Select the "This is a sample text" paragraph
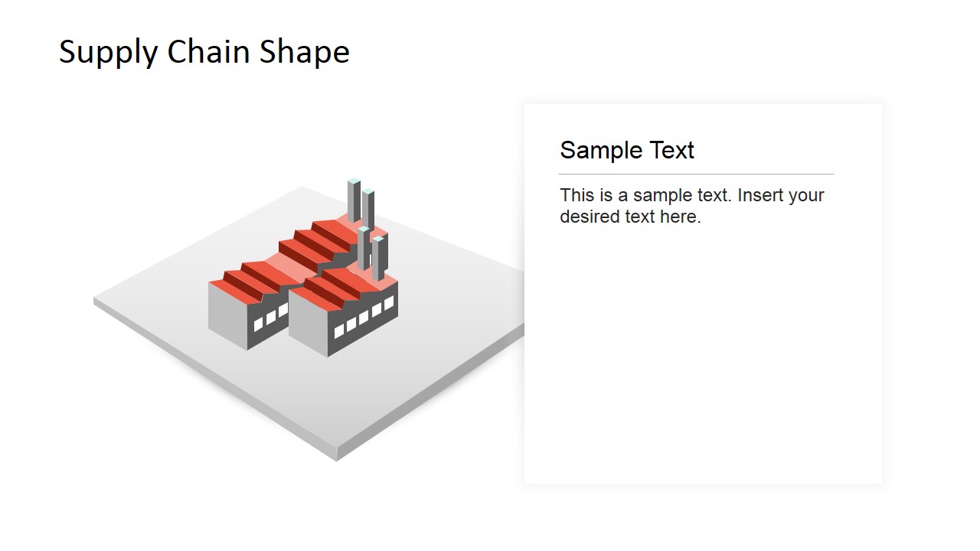This screenshot has height=551, width=980. [x=692, y=206]
